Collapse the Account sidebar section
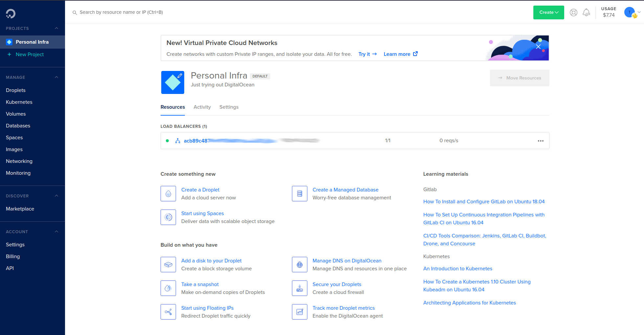This screenshot has height=335, width=644. [56, 232]
